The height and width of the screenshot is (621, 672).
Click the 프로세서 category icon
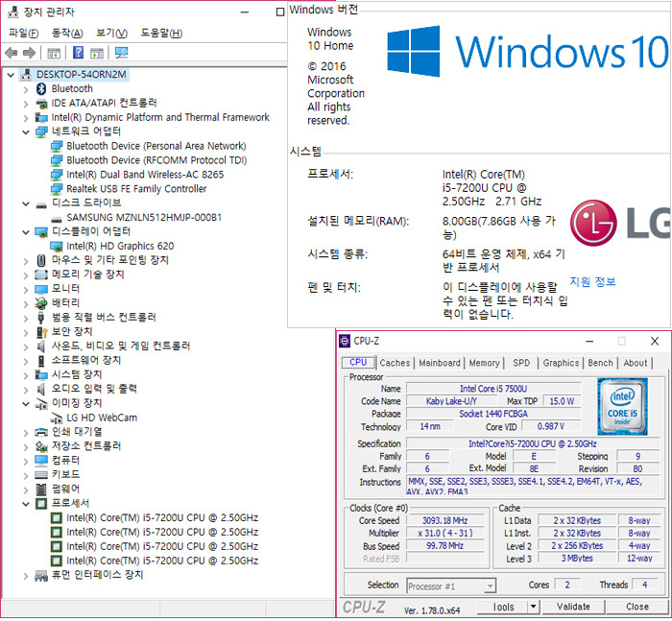(41, 504)
